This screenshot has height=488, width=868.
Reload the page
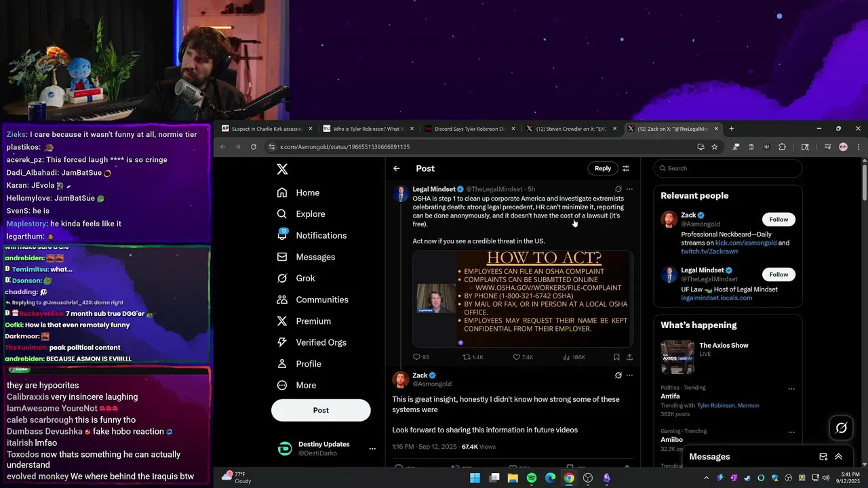tap(254, 146)
